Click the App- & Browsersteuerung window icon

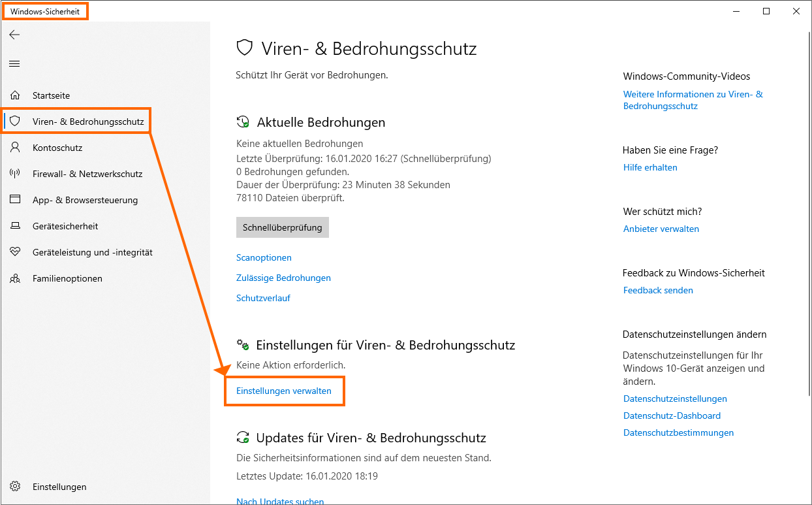(x=15, y=200)
